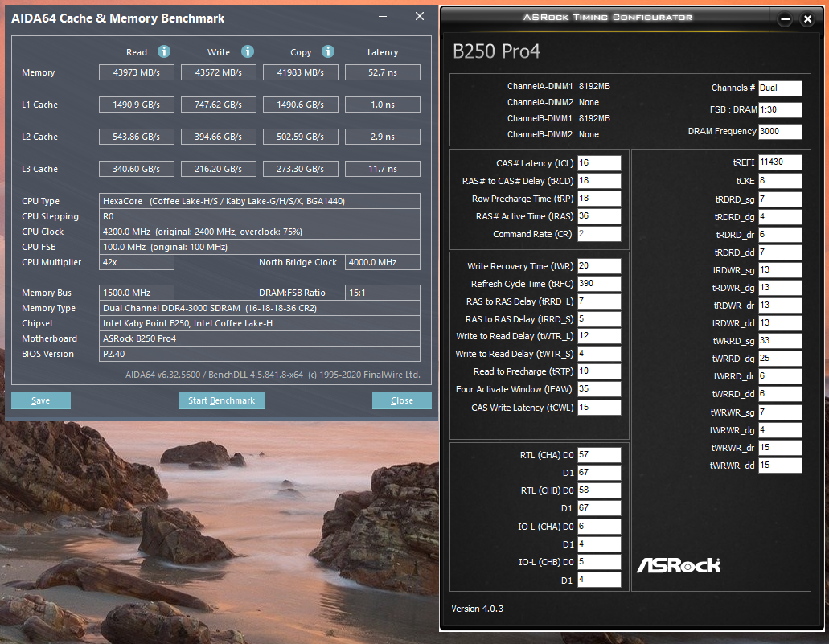Screen dimensions: 829x644
Task: Click the tCKE field showing 8
Action: coord(780,181)
